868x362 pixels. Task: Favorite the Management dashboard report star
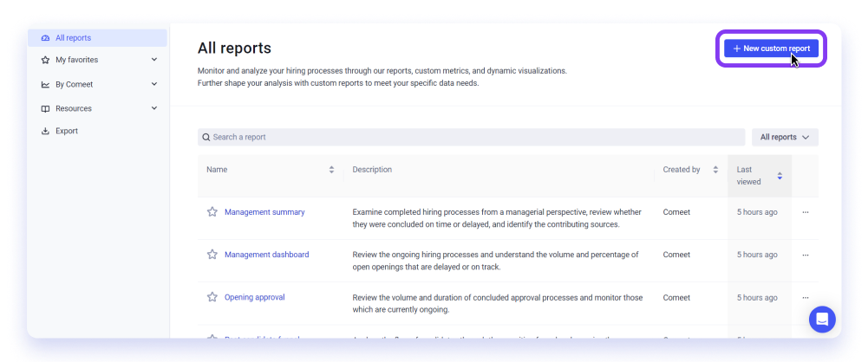tap(212, 255)
